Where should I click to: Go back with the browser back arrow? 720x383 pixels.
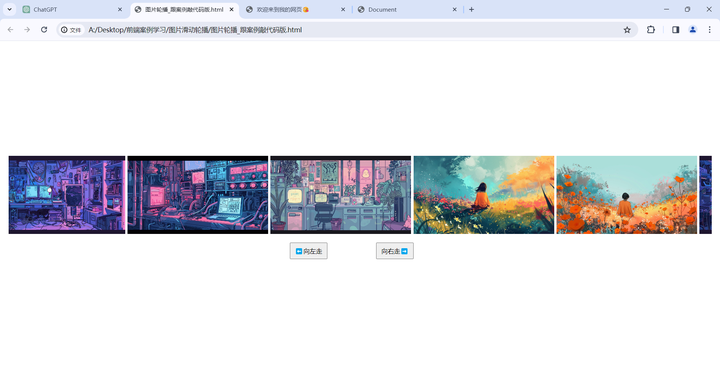(x=10, y=30)
